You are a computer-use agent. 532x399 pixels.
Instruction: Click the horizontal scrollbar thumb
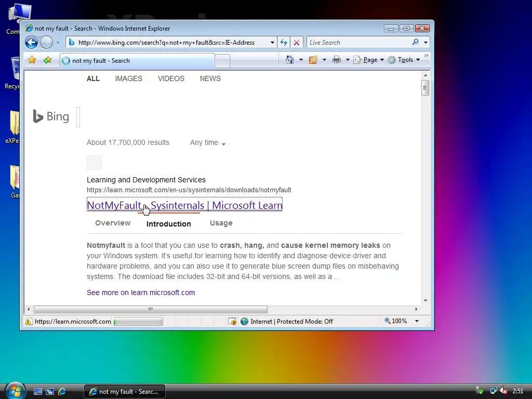(x=151, y=309)
